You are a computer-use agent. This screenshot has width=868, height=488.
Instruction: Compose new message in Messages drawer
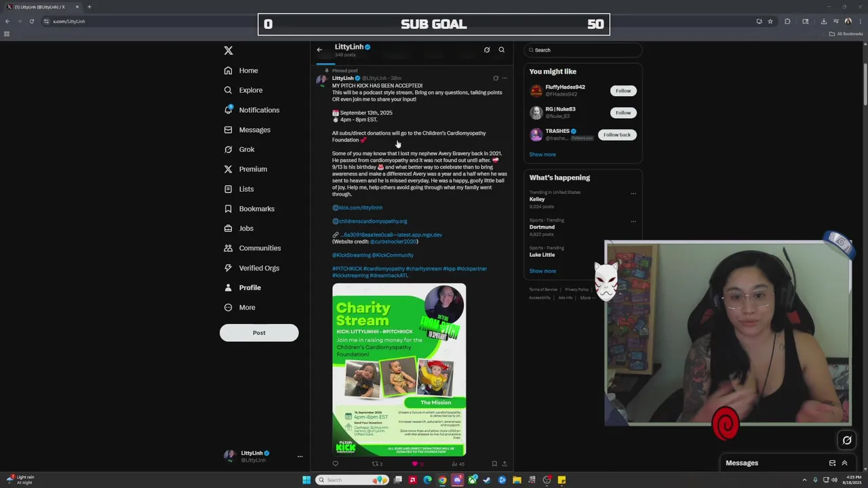pyautogui.click(x=832, y=463)
